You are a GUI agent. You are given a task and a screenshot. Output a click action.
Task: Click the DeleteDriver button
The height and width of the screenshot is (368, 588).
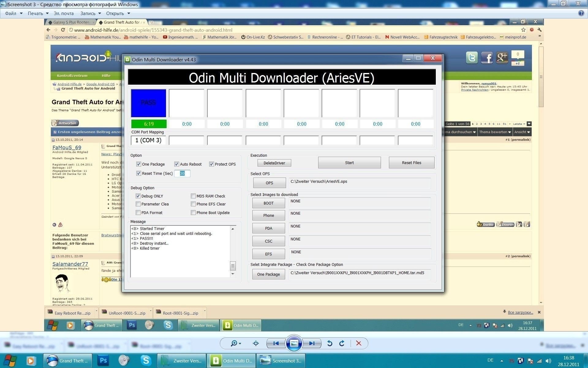tap(274, 163)
